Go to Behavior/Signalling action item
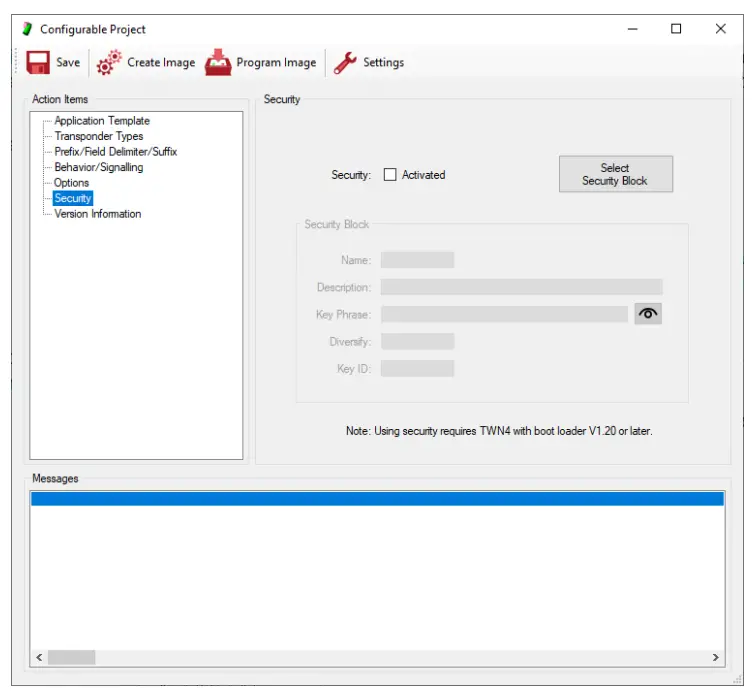 (x=98, y=167)
